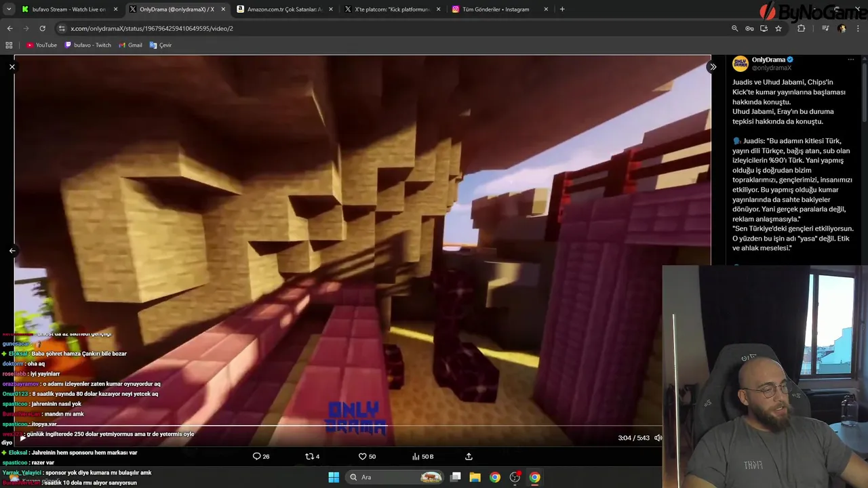Open the Gmail bookmark
Viewport: 868px width, 488px height.
tap(130, 45)
